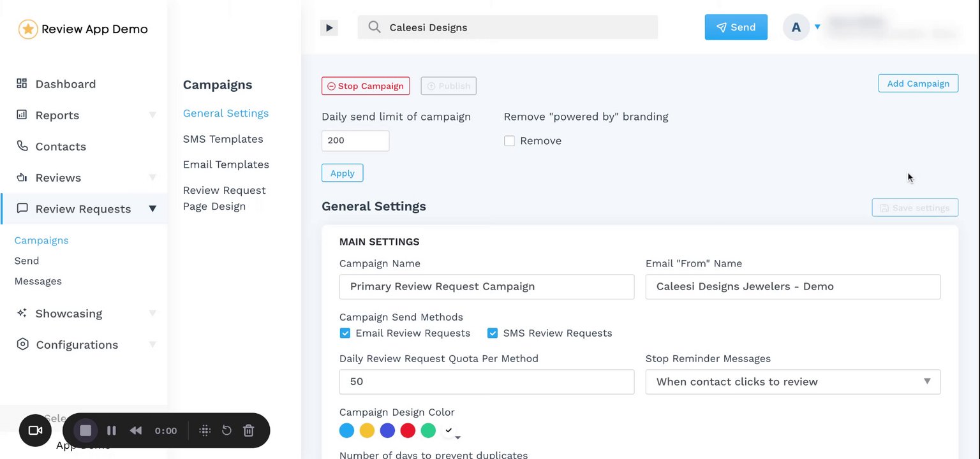The width and height of the screenshot is (980, 459).
Task: Restart recording with circular arrow icon
Action: [x=226, y=431]
